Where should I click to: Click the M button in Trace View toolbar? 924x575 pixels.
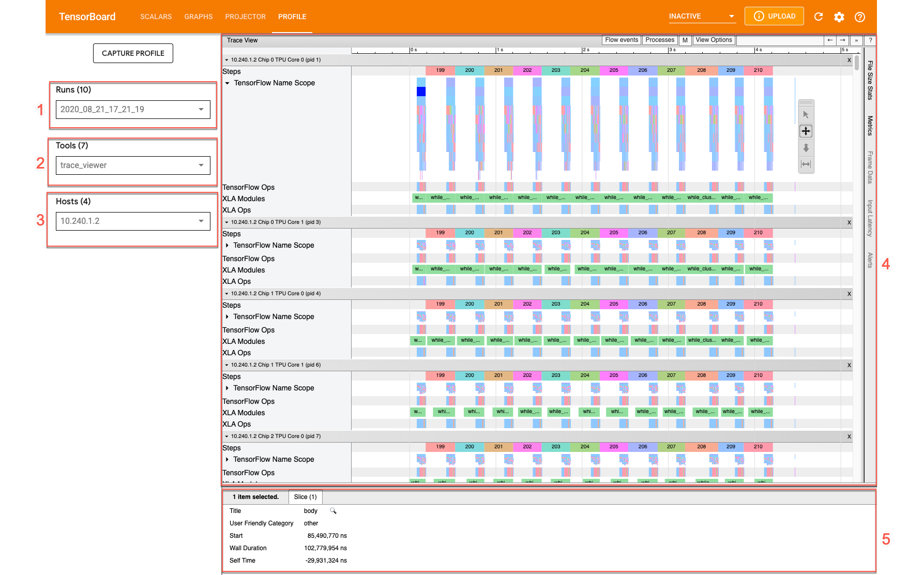pyautogui.click(x=685, y=40)
